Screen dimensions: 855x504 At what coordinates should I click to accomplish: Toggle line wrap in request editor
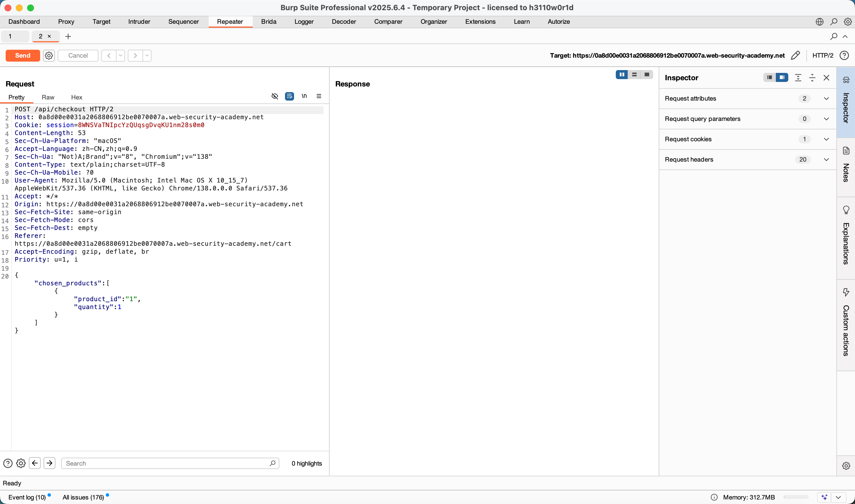290,96
